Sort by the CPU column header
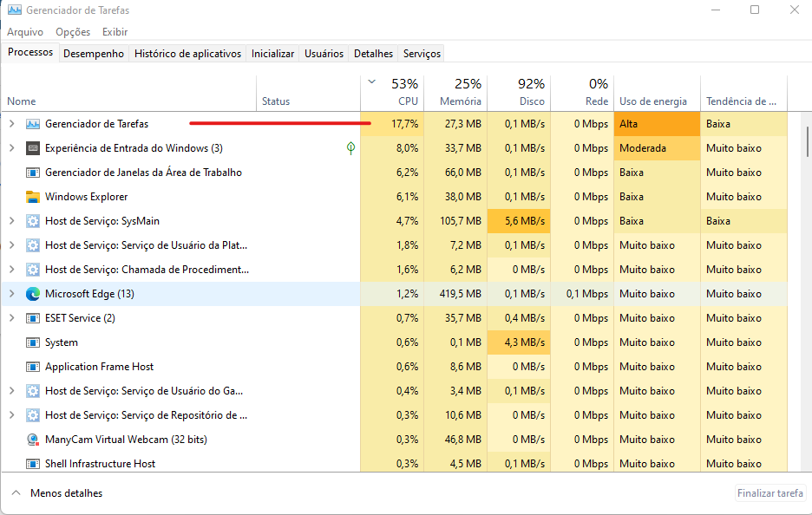 coord(392,93)
